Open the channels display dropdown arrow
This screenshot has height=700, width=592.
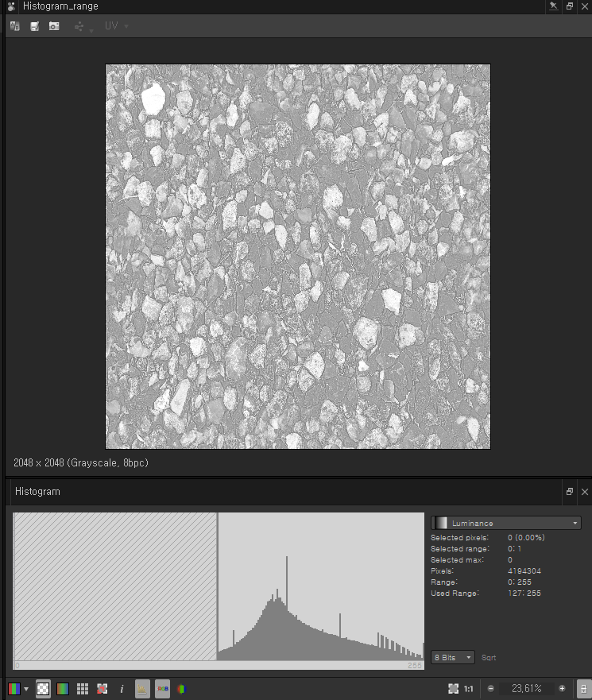(26, 689)
